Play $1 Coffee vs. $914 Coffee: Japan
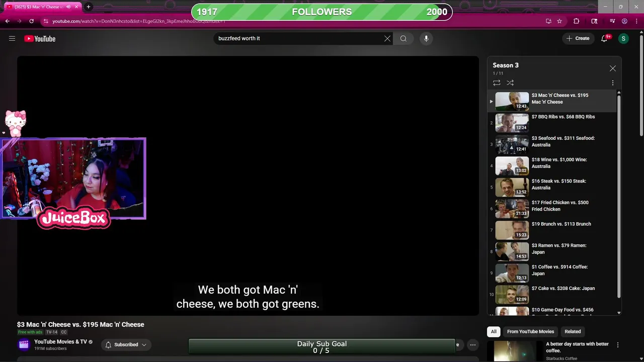The height and width of the screenshot is (362, 644). click(551, 273)
